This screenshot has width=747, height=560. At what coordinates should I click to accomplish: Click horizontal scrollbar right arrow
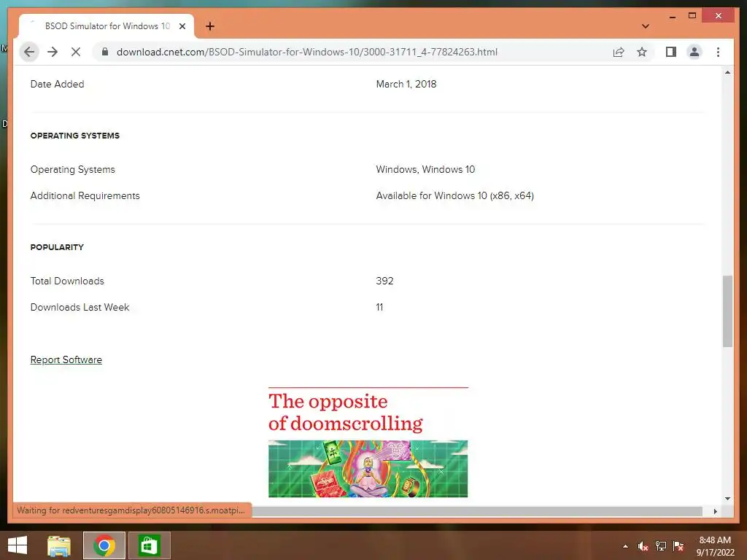pyautogui.click(x=715, y=511)
